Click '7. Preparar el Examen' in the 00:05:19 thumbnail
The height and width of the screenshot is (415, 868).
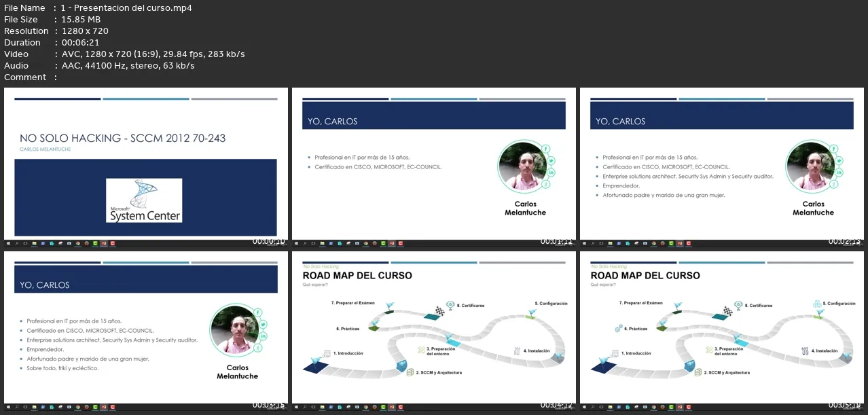click(x=640, y=303)
